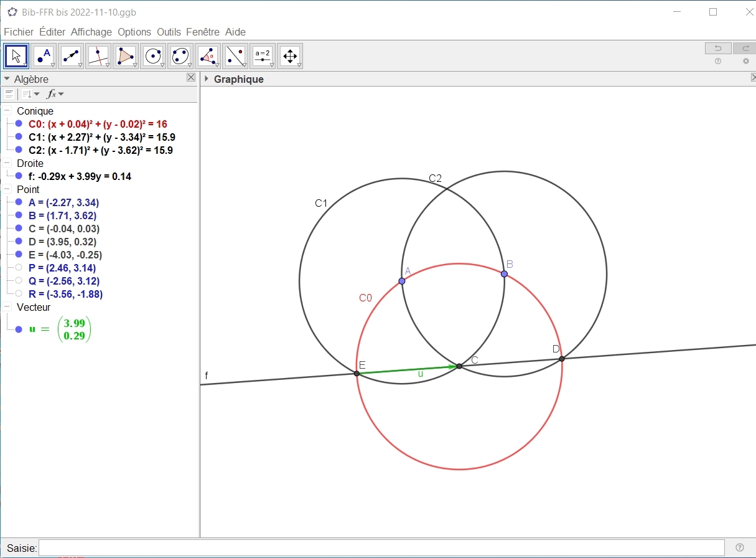Select the Move Graphics View tool

pos(290,56)
